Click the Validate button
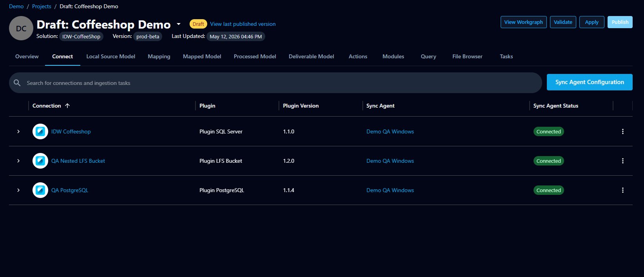644x277 pixels. point(563,22)
